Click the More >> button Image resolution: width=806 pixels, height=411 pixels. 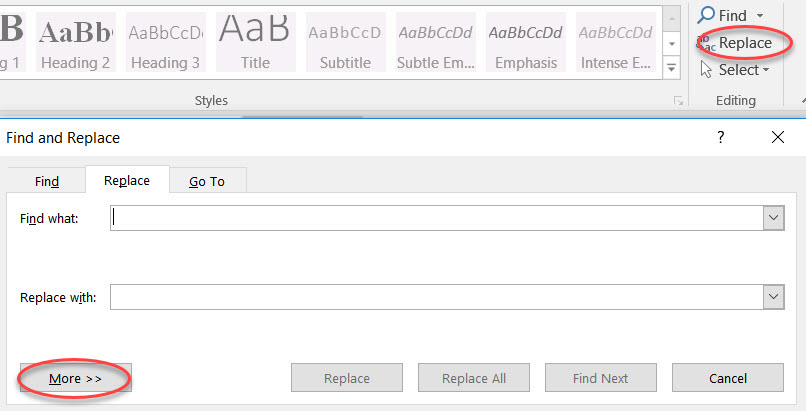[76, 379]
